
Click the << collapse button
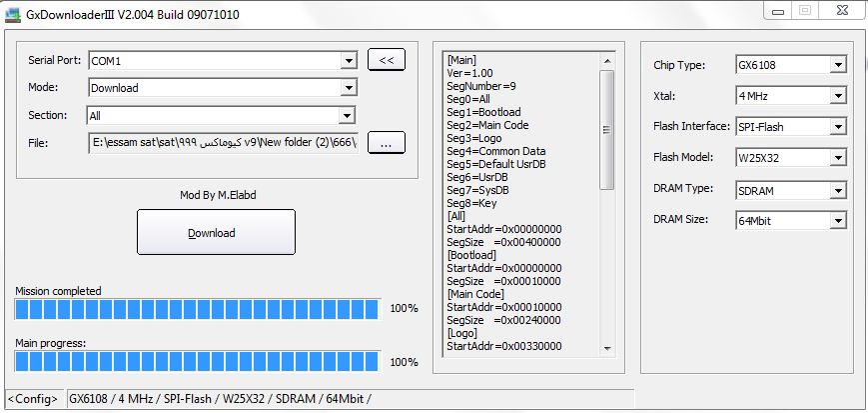point(387,60)
